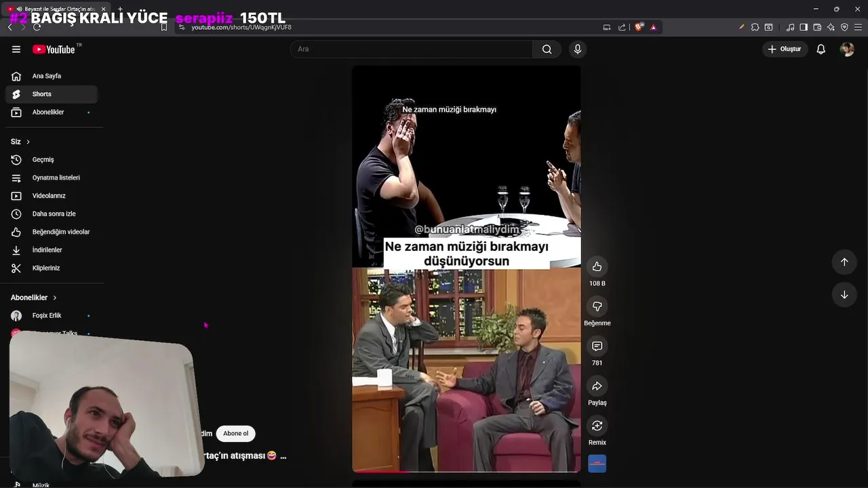
Task: Dislike the short via Beğenme button
Action: (597, 306)
